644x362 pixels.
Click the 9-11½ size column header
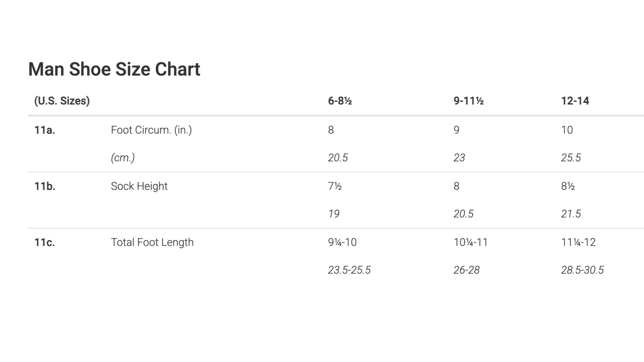pyautogui.click(x=468, y=101)
